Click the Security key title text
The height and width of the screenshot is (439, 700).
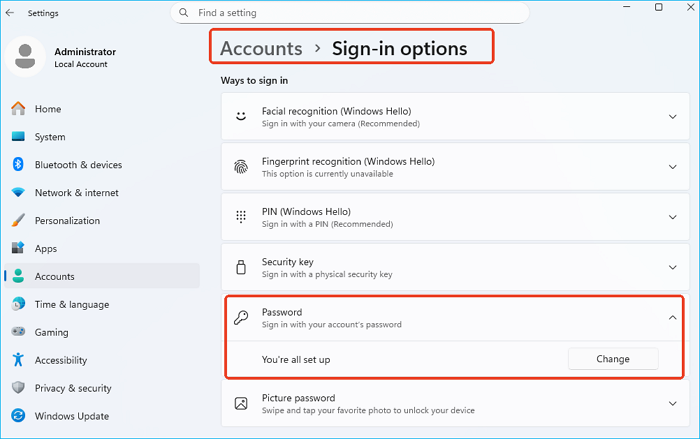pos(288,262)
